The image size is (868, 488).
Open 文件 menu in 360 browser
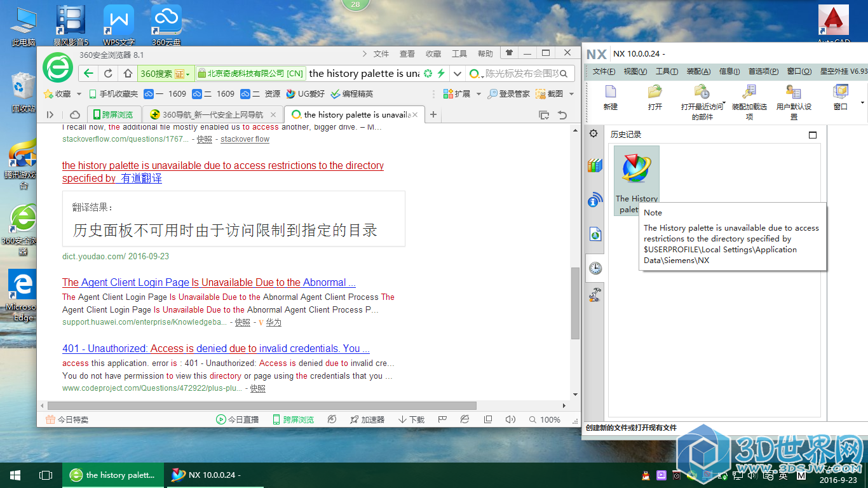click(x=381, y=54)
